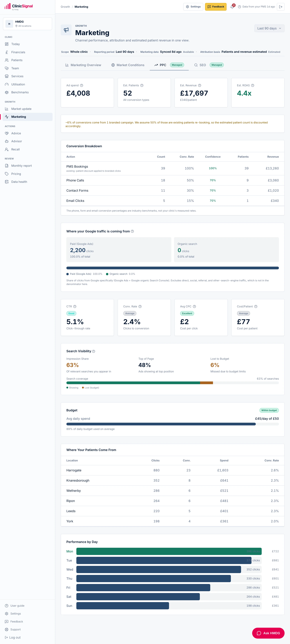Click the PMS Bookings row label
The width and height of the screenshot is (290, 644).
click(x=77, y=166)
